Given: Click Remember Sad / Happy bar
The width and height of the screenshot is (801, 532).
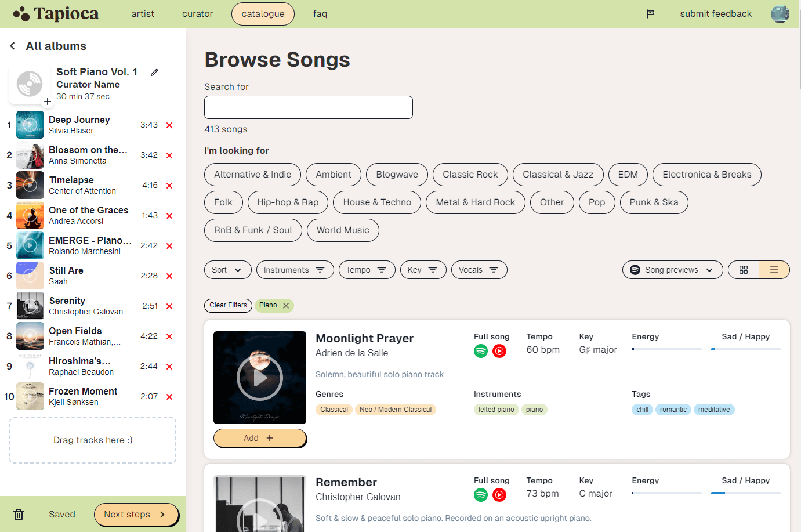Looking at the screenshot, I should click(746, 493).
